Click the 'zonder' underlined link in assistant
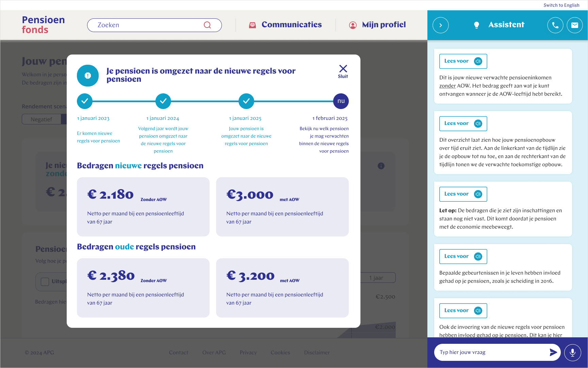588x368 pixels. tap(447, 86)
